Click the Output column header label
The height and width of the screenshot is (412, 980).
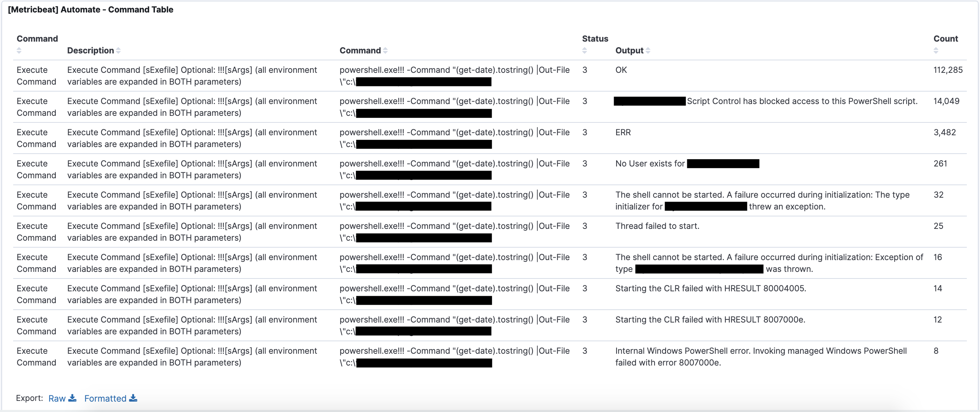(629, 51)
